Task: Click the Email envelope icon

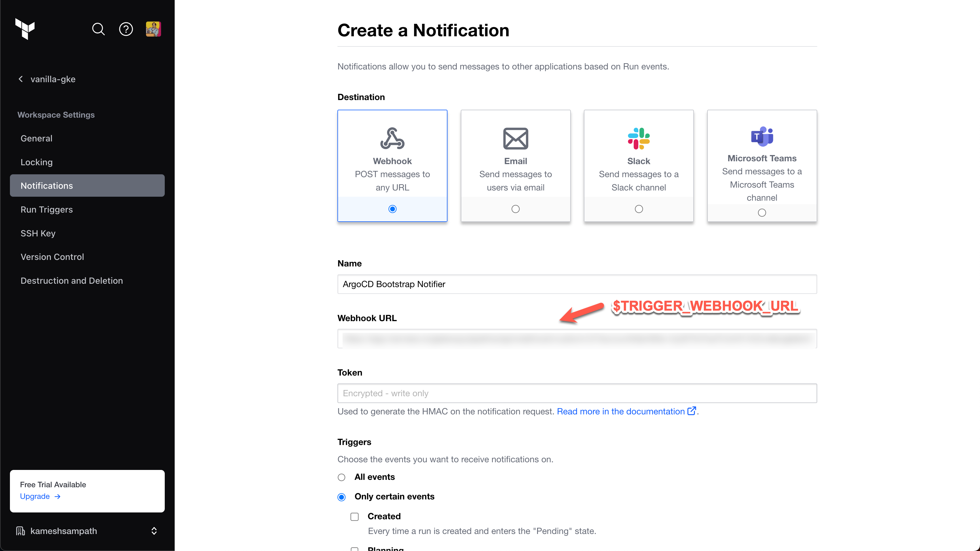Action: coord(516,138)
